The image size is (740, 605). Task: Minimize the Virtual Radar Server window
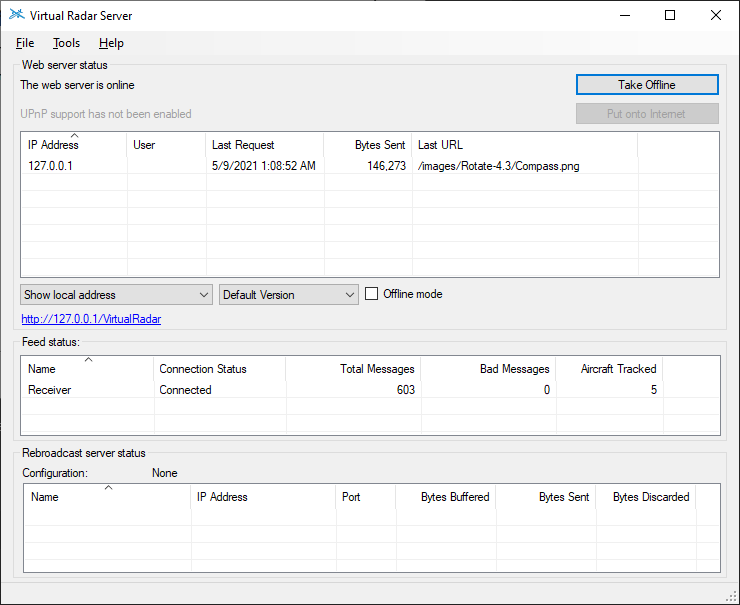coord(625,15)
